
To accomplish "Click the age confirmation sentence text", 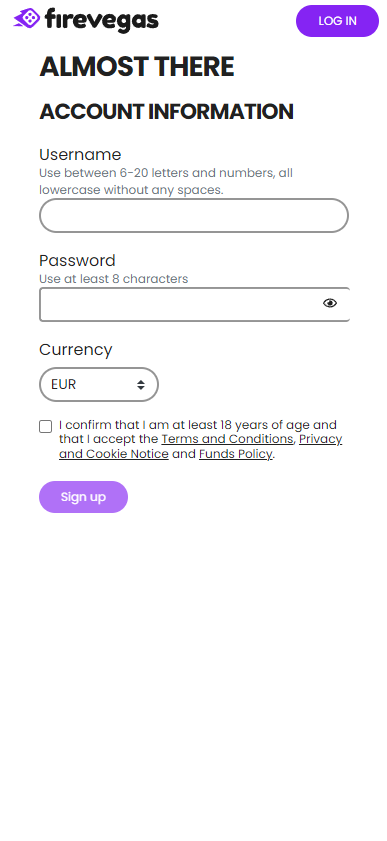I will [x=200, y=439].
